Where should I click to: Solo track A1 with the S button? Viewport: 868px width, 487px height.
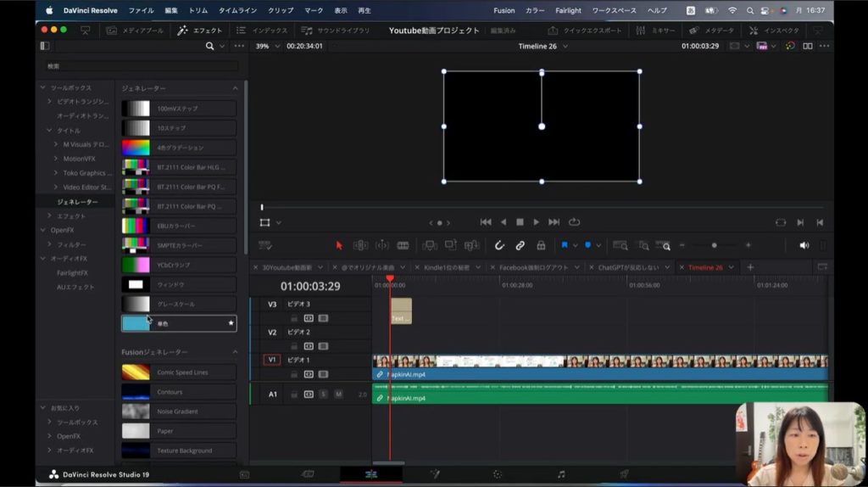pos(324,395)
